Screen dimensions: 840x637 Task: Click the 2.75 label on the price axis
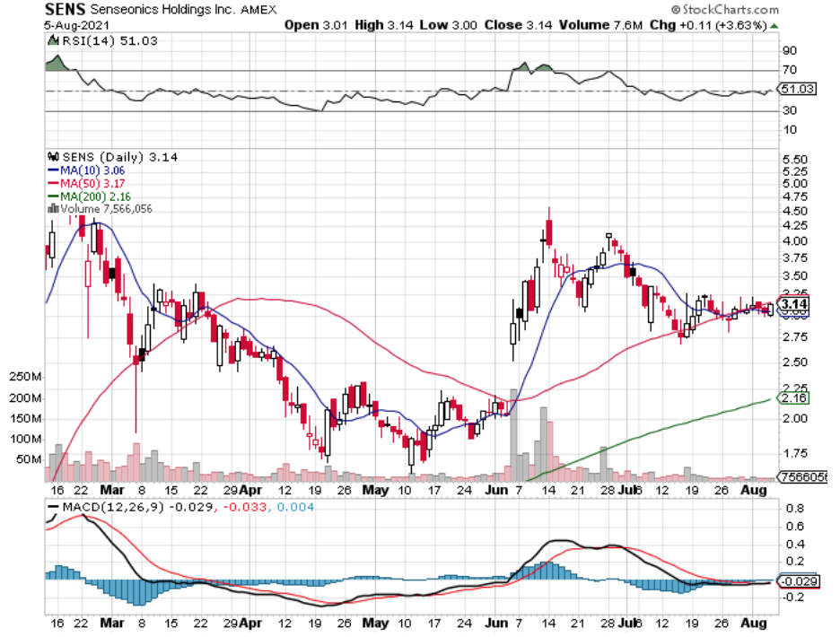click(795, 337)
